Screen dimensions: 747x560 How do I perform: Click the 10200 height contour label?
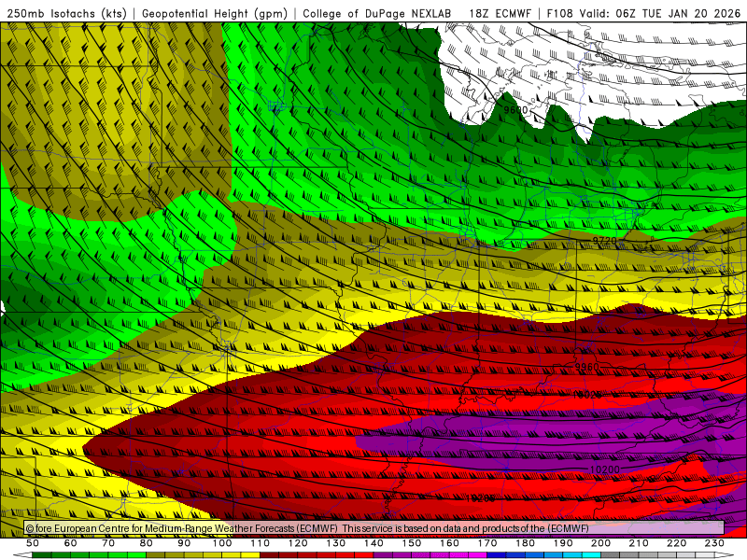(604, 469)
